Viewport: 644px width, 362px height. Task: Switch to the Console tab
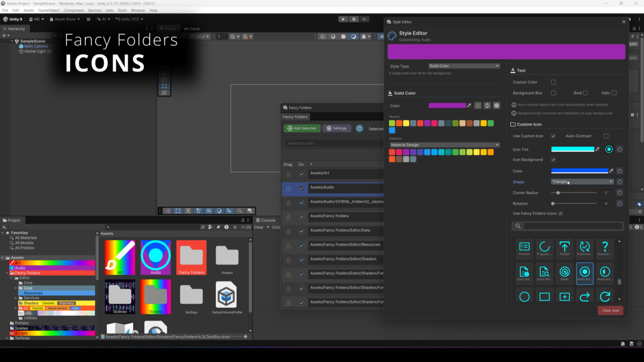[x=266, y=220]
